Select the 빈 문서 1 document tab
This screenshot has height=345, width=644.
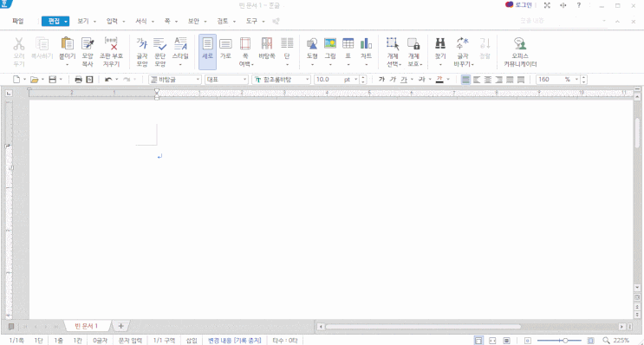tap(87, 326)
